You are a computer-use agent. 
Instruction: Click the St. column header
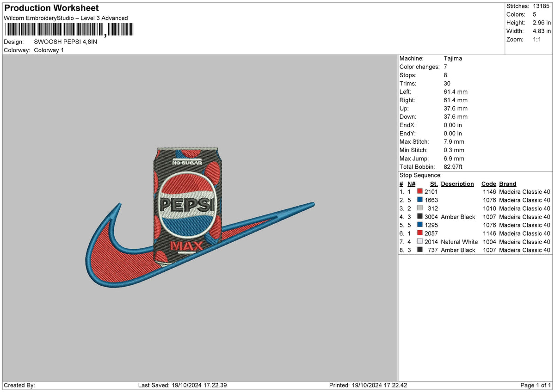click(x=433, y=184)
